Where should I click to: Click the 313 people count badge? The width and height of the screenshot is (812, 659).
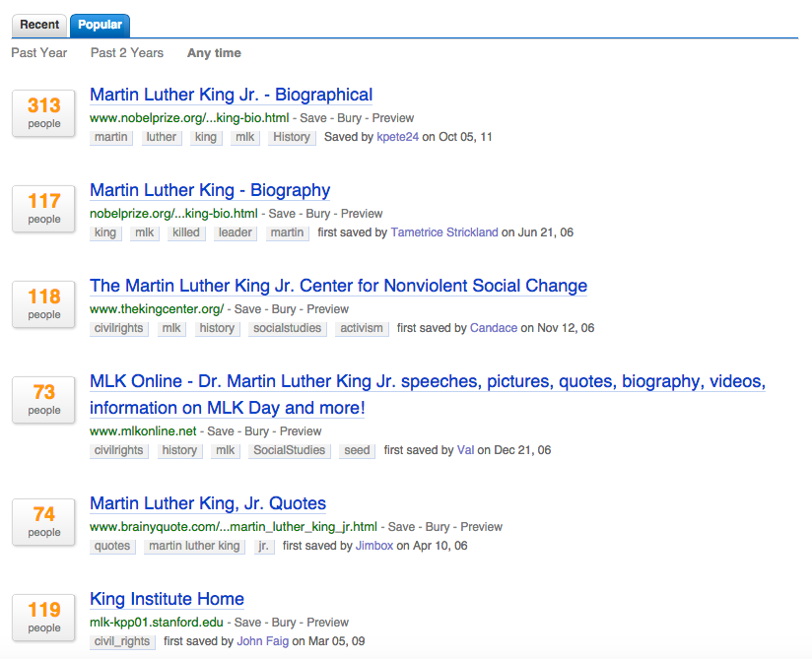click(x=43, y=112)
